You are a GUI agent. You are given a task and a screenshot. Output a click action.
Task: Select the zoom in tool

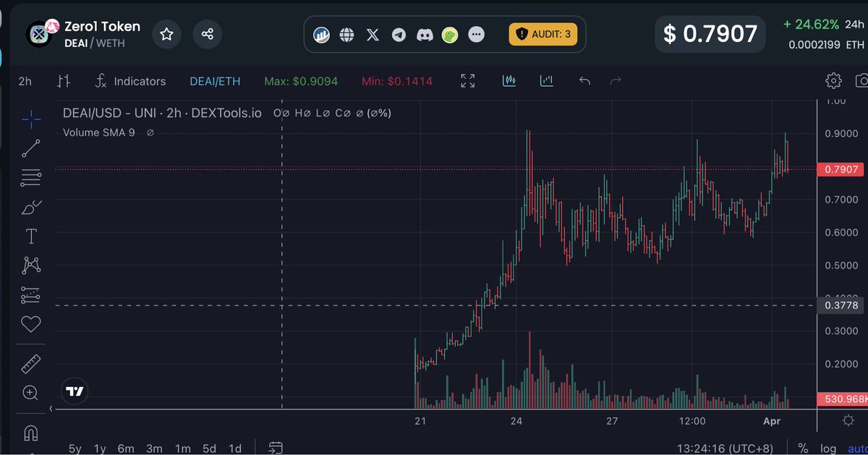[x=31, y=394]
